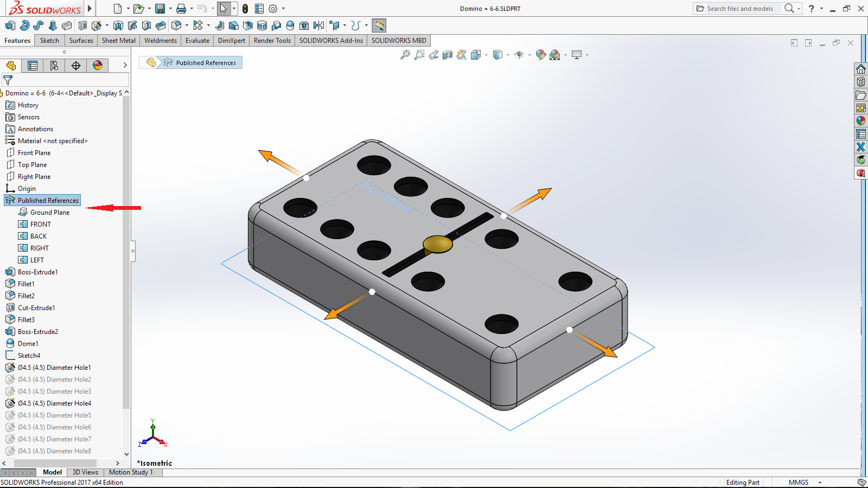Select the Section View tool
This screenshot has width=868, height=488.
tap(448, 55)
